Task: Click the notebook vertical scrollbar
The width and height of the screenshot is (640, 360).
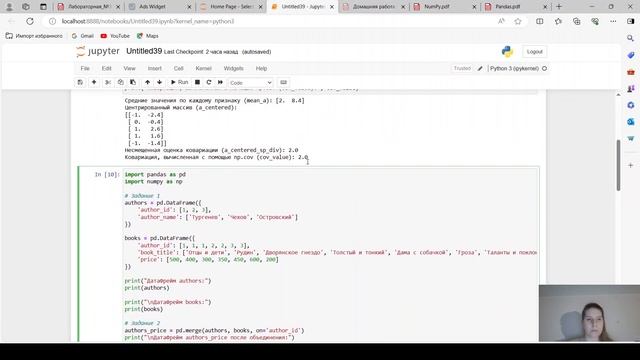Action: pos(618,165)
